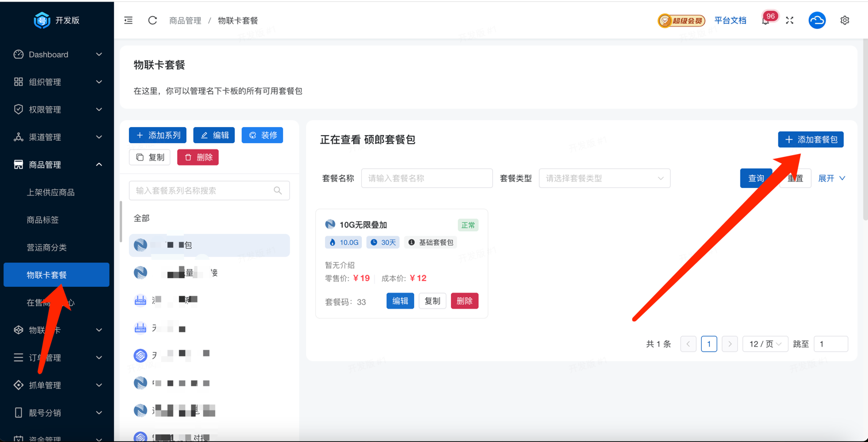The height and width of the screenshot is (442, 868).
Task: Open the 12 / 页 page size dropdown
Action: (764, 344)
